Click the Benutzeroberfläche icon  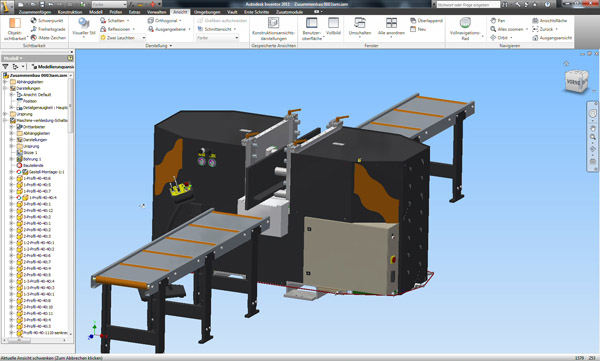tap(311, 23)
